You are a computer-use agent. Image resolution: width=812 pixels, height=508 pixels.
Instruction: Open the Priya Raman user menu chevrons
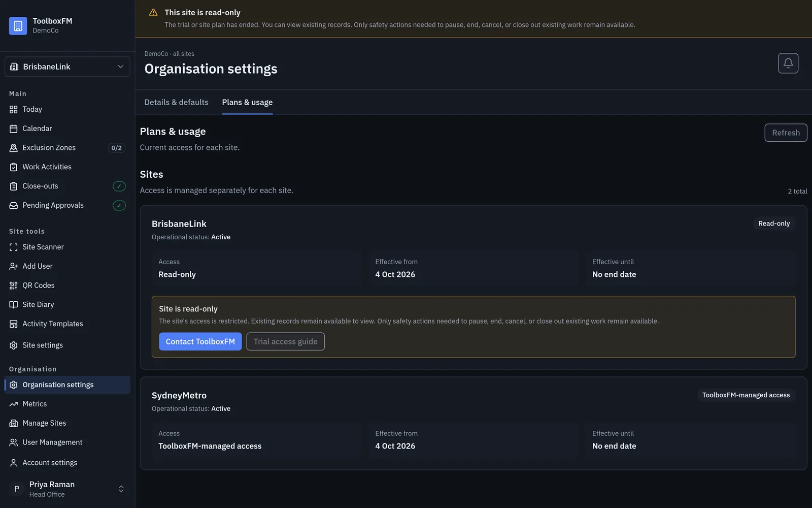121,489
